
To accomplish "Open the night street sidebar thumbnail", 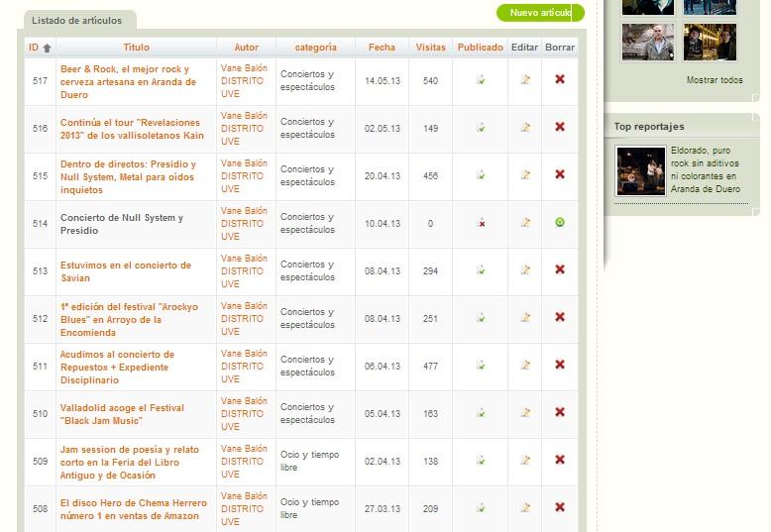I will point(710,43).
